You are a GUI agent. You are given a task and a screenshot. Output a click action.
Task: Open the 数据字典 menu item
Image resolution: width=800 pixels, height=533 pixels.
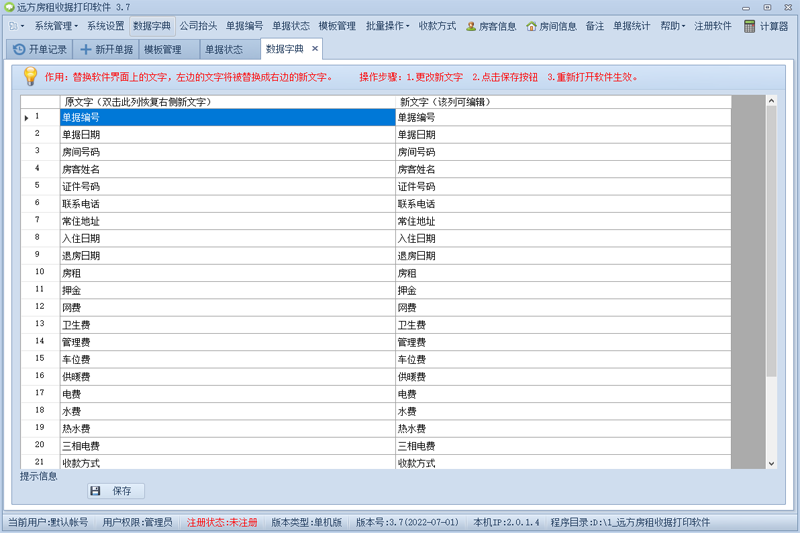(152, 26)
